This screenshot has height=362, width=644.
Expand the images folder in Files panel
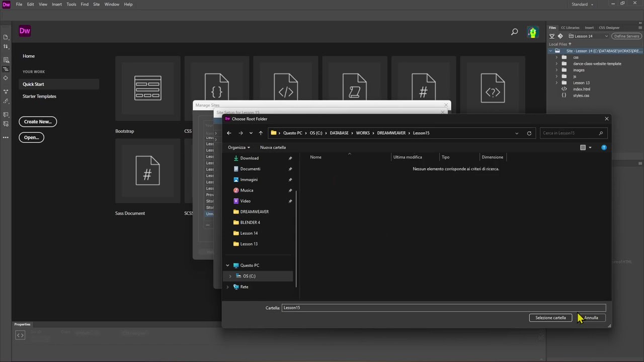556,70
